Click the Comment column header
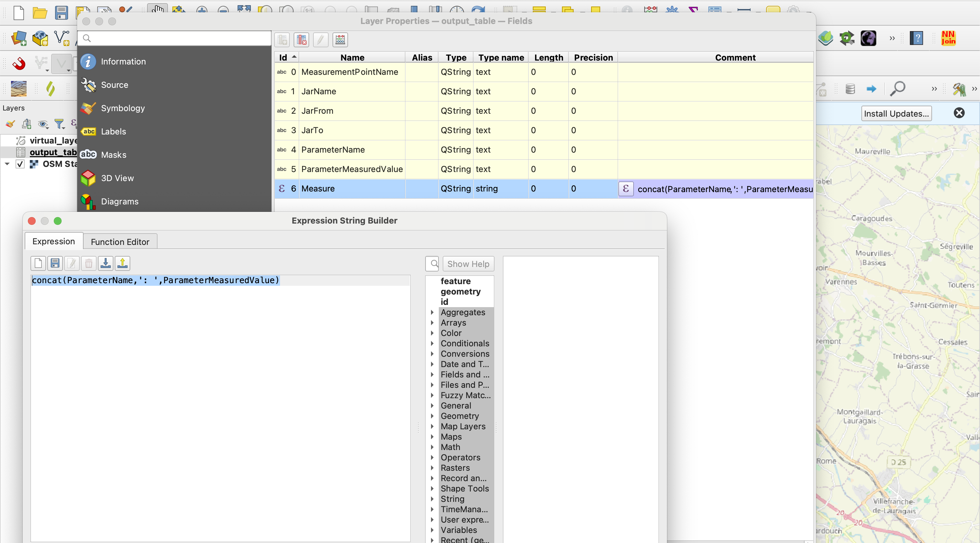The width and height of the screenshot is (980, 543). (x=735, y=57)
